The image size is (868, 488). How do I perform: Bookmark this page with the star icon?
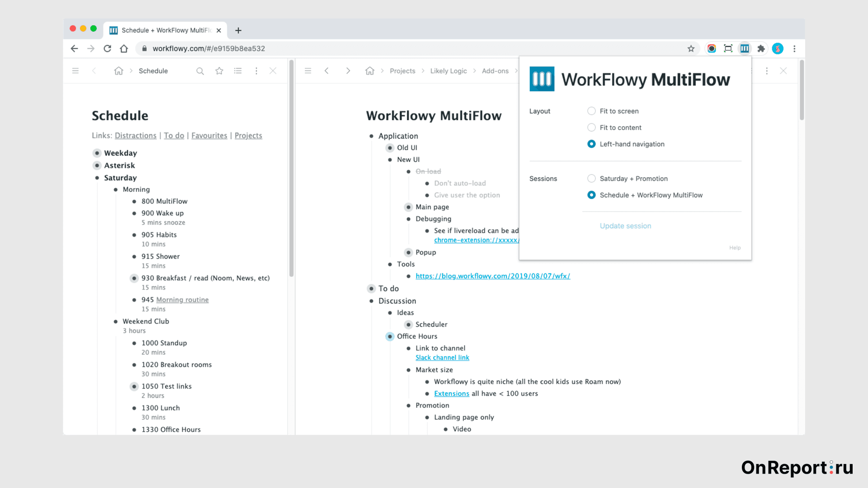691,49
